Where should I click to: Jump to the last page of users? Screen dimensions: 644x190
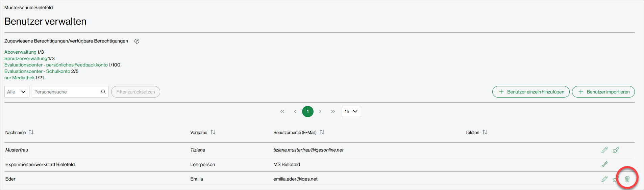point(333,111)
